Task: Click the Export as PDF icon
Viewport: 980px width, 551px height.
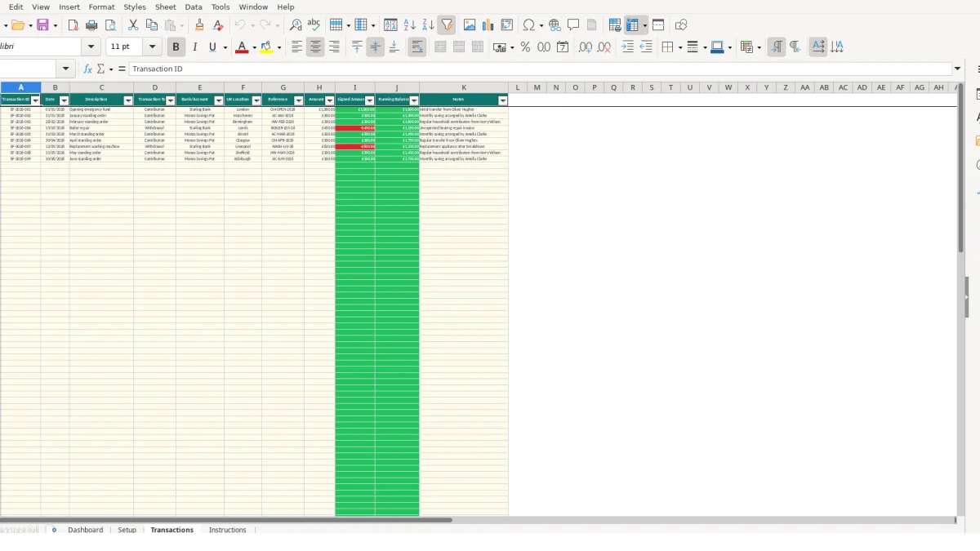Action: (x=73, y=25)
